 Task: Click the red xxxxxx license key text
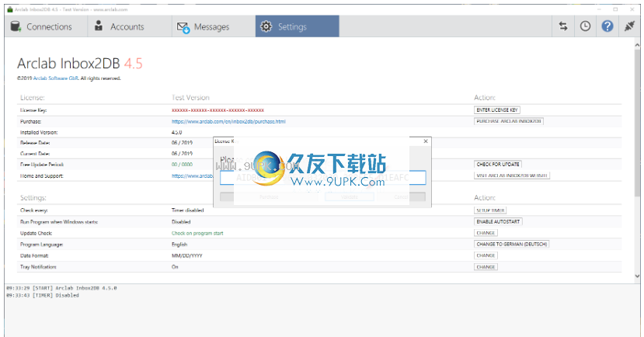point(218,110)
